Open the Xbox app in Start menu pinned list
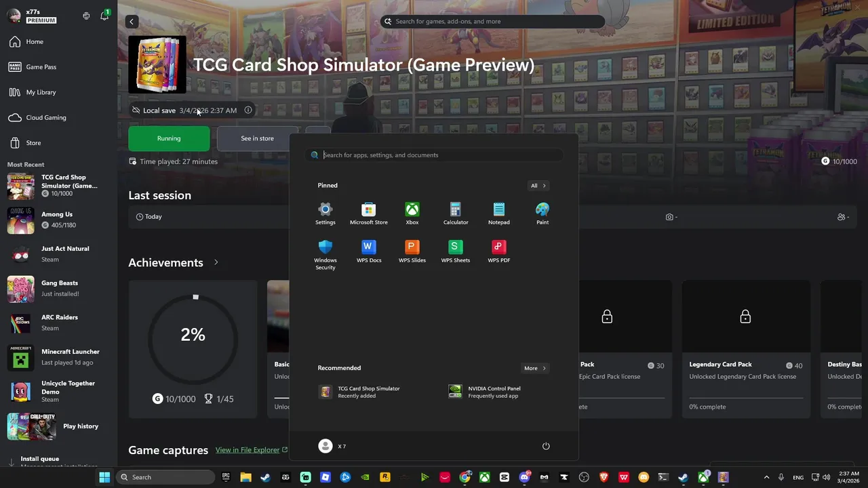 click(412, 213)
